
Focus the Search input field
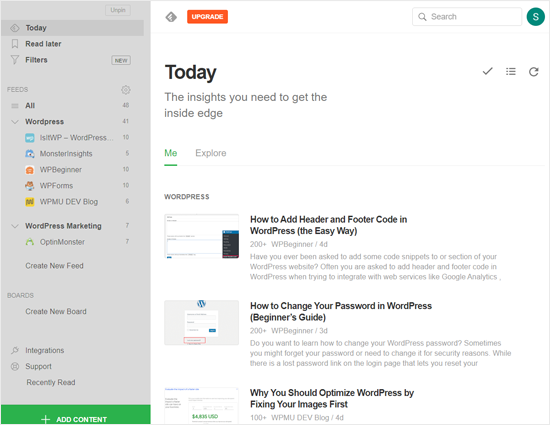467,16
